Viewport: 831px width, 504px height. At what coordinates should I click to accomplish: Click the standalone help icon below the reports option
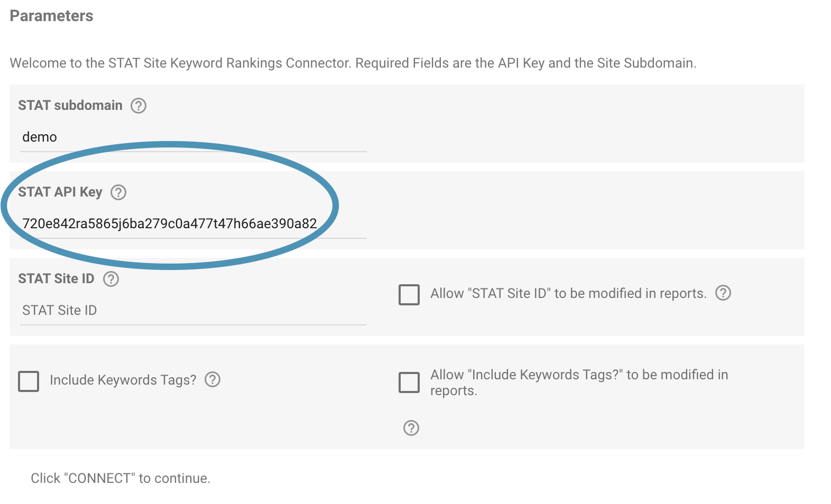(x=410, y=428)
